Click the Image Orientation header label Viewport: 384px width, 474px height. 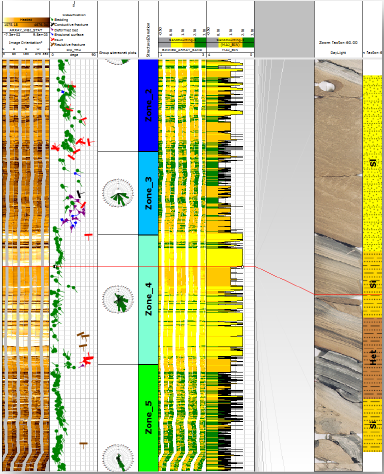tap(26, 43)
